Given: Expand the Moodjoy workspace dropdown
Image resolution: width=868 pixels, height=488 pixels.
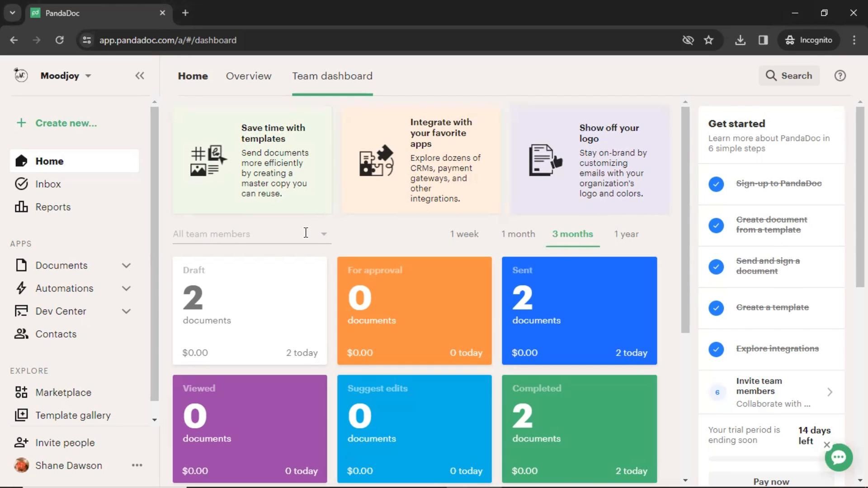Looking at the screenshot, I should tap(88, 75).
